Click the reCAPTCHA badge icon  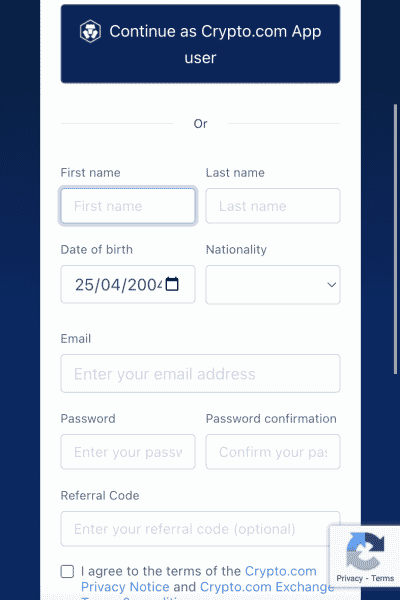(365, 551)
